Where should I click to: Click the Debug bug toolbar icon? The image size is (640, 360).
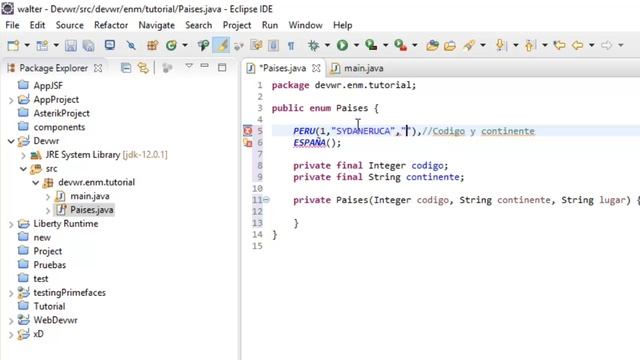click(x=313, y=45)
